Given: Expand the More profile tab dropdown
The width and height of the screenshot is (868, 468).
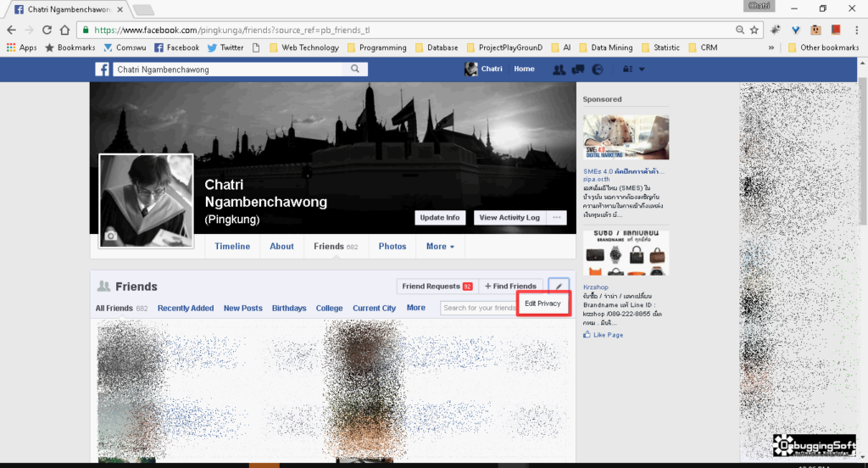Looking at the screenshot, I should pos(440,247).
